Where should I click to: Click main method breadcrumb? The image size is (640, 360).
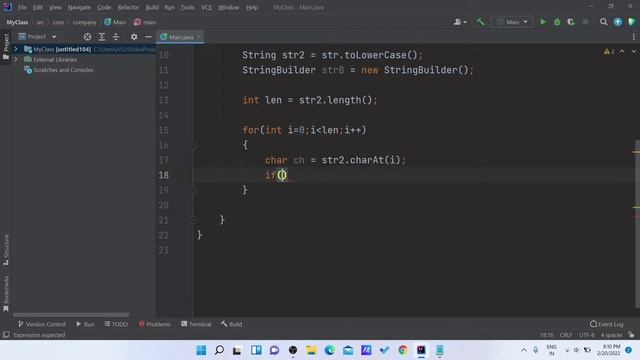coord(145,22)
